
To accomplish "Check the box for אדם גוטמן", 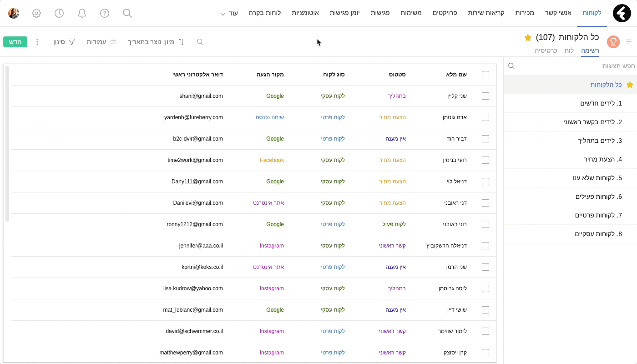I will (x=485, y=117).
